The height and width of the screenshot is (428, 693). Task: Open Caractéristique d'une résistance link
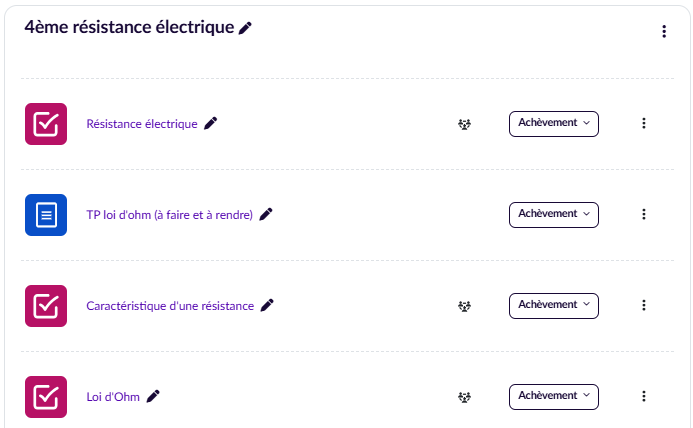(170, 305)
